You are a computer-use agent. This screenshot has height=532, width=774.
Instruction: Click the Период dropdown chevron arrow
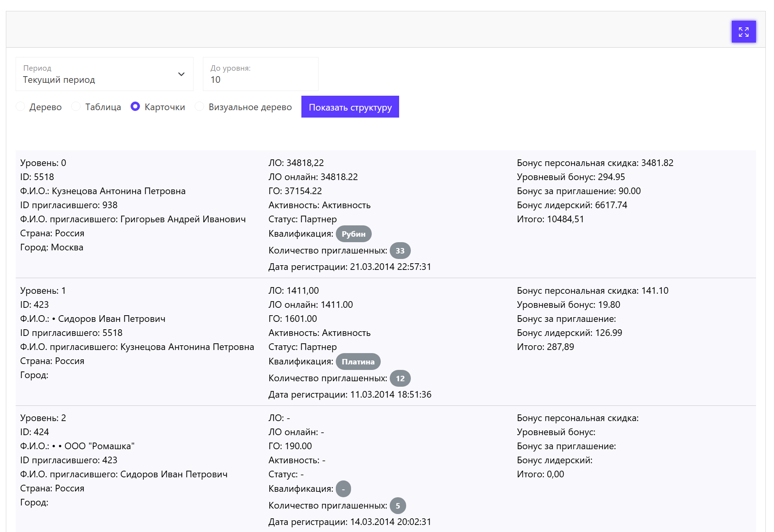(181, 74)
